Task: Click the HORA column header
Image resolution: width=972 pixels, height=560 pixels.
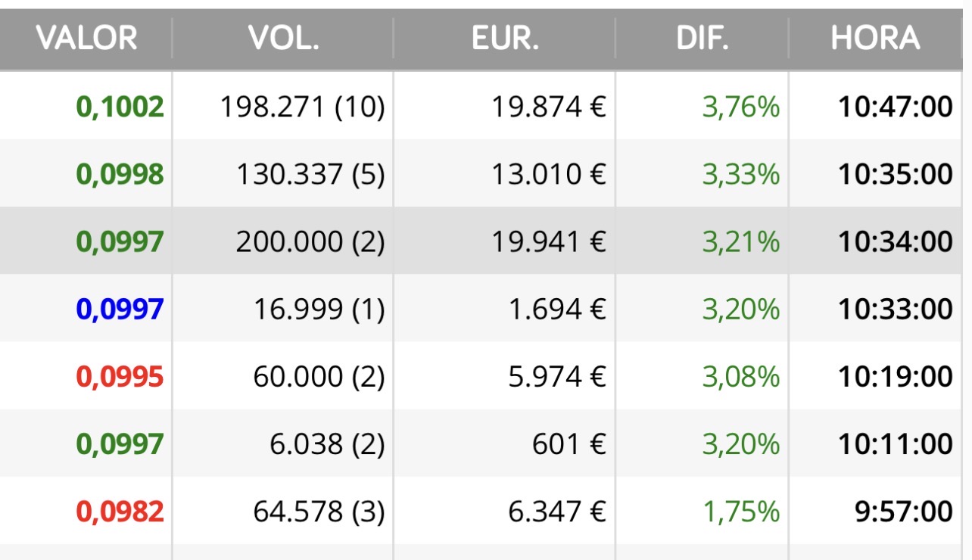Action: coord(875,38)
